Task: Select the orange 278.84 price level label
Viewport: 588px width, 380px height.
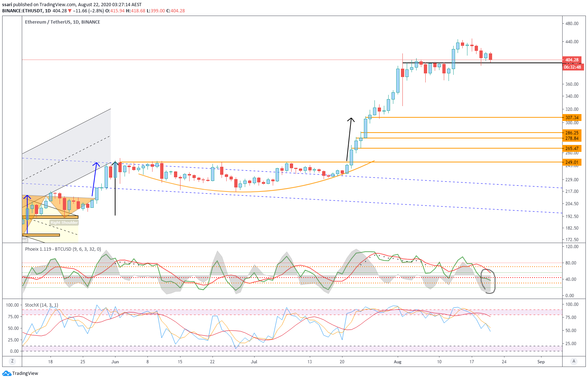Action: 572,138
